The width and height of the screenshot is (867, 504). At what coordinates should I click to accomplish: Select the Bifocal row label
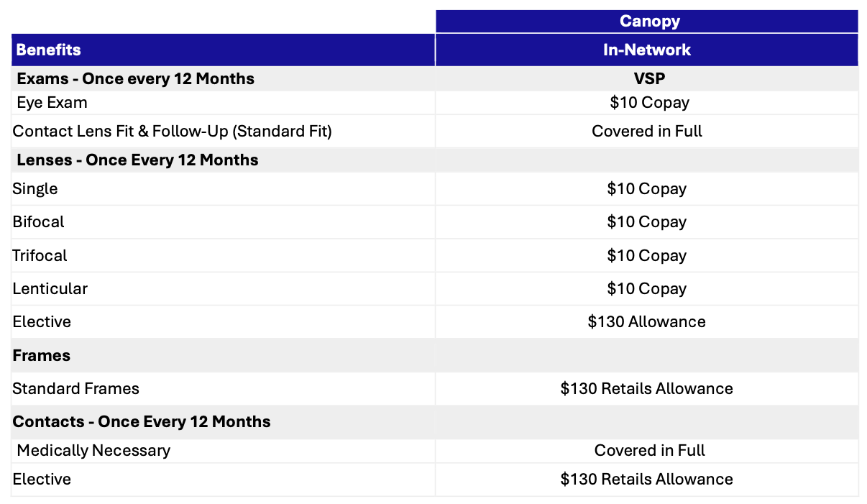click(x=39, y=222)
